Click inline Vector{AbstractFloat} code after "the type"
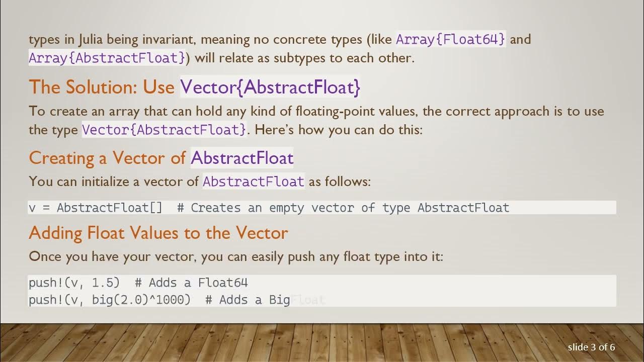 click(x=164, y=130)
